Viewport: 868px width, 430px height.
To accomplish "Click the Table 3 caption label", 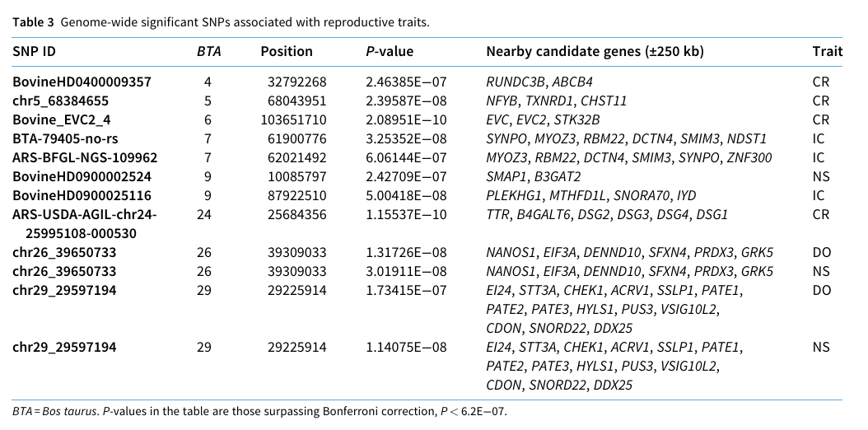I will [33, 23].
